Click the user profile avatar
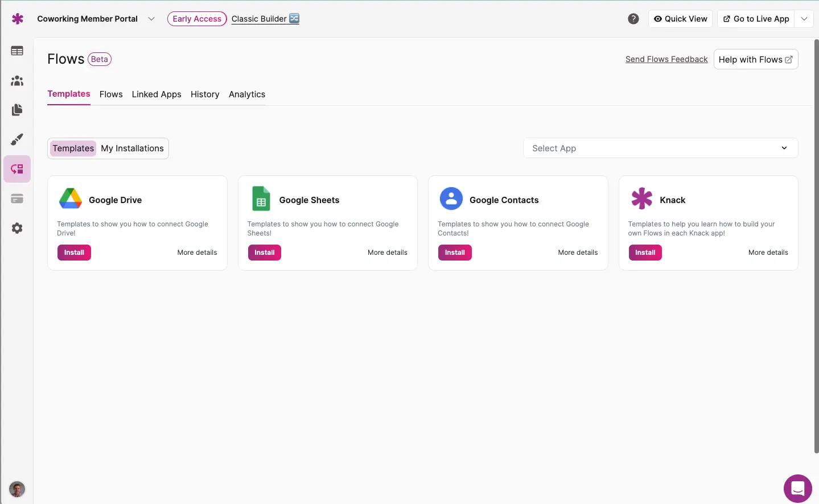This screenshot has width=819, height=504. click(17, 489)
